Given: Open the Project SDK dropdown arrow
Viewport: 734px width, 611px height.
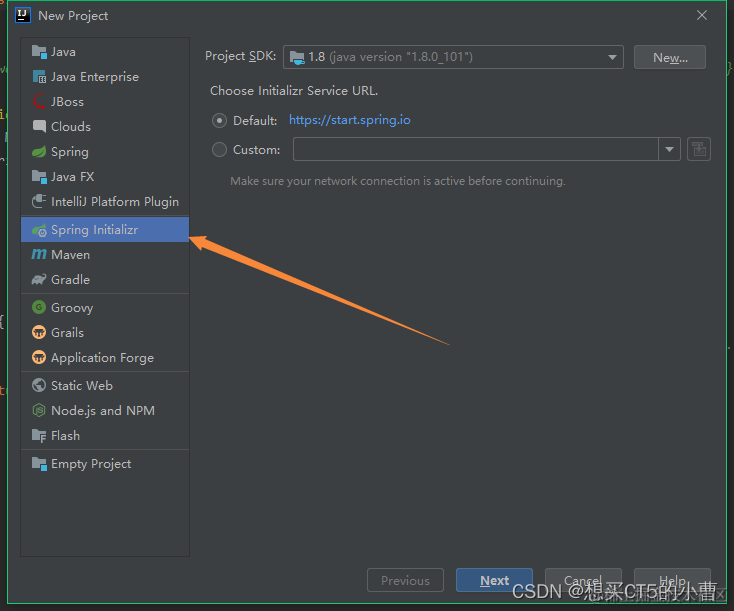Looking at the screenshot, I should coord(612,57).
